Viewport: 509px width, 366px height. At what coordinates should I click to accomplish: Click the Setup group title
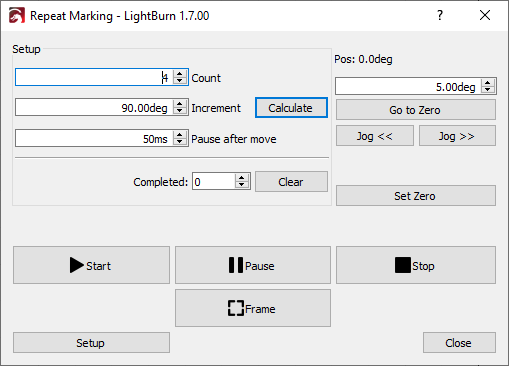point(26,49)
